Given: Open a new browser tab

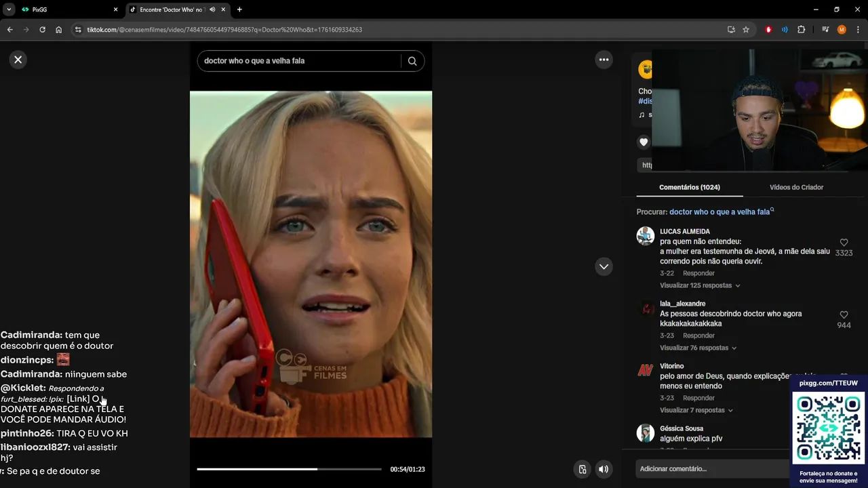Looking at the screenshot, I should tap(239, 9).
